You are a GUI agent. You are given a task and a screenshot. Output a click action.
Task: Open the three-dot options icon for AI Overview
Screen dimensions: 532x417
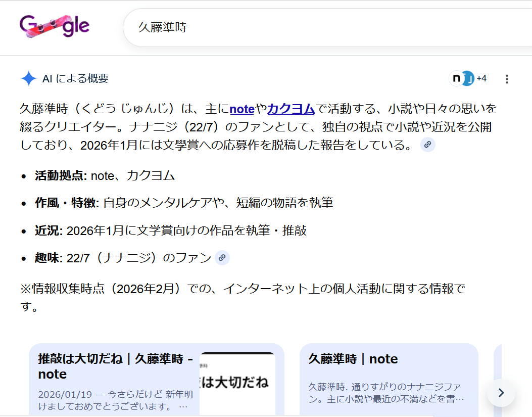[x=507, y=79]
